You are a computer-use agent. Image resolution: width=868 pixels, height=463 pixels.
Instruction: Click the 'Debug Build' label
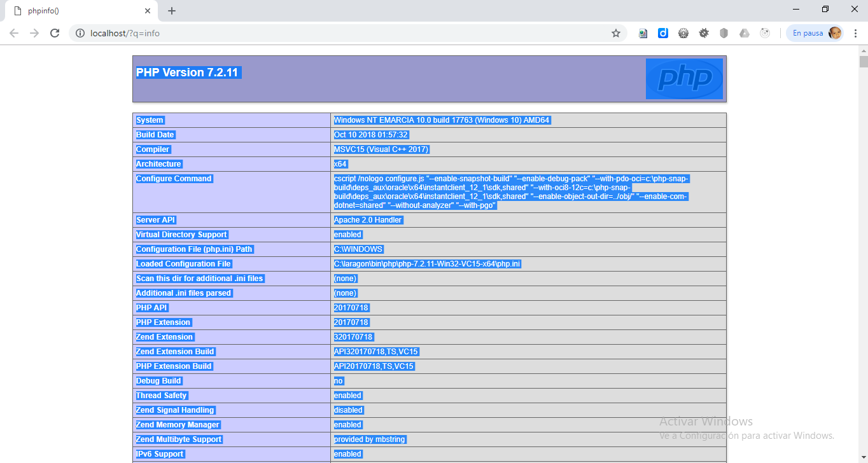[159, 381]
